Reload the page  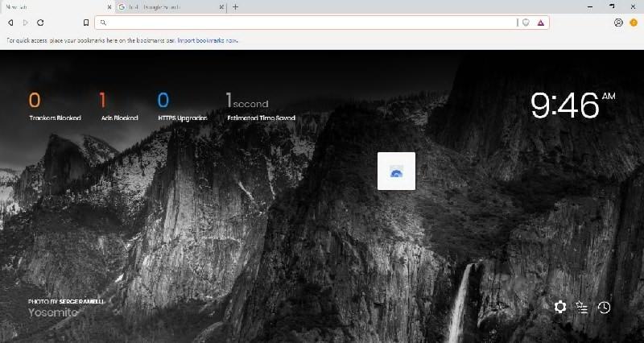(x=40, y=23)
